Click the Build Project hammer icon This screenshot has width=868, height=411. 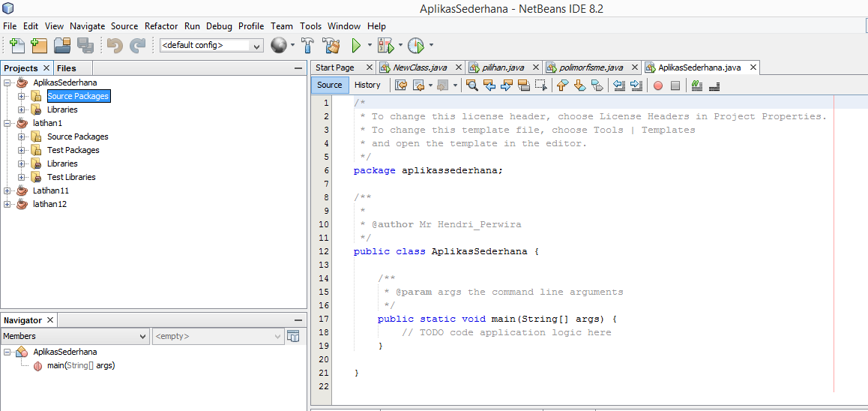(308, 46)
